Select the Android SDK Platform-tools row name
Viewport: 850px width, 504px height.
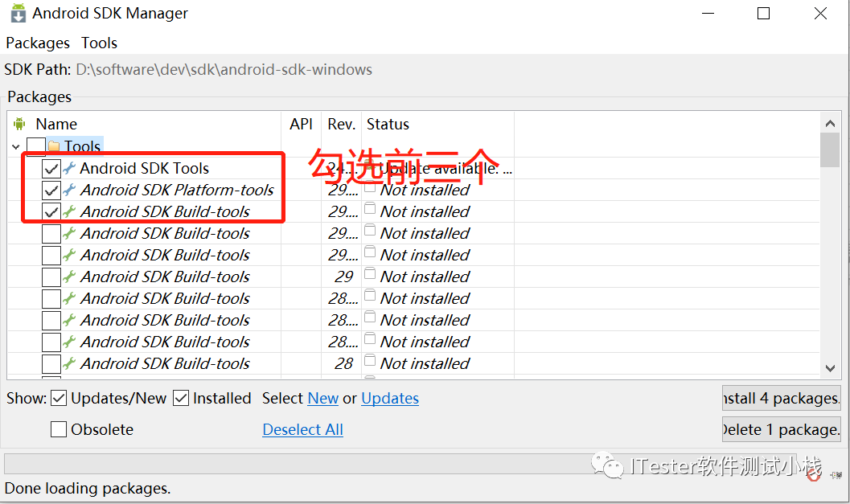(x=177, y=190)
